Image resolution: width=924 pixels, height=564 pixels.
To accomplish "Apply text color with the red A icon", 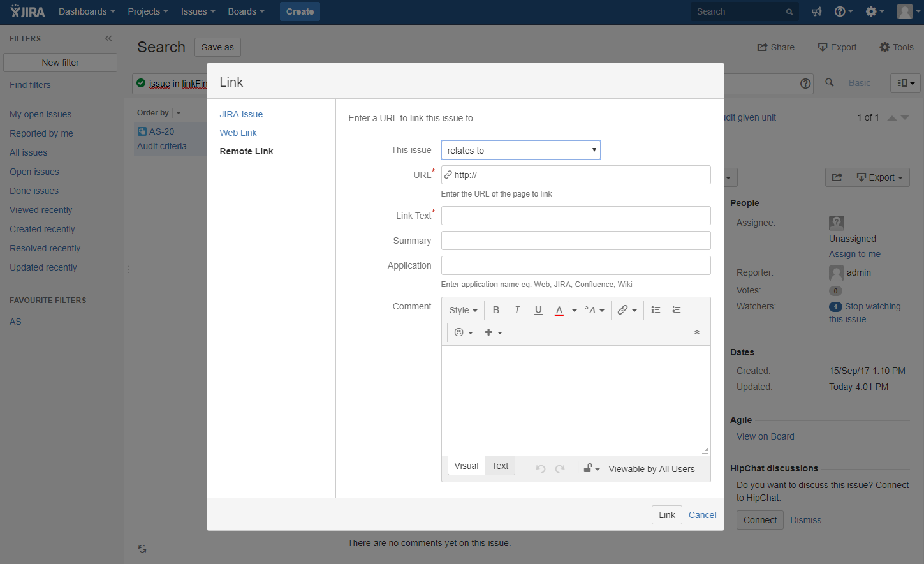I will [x=559, y=310].
